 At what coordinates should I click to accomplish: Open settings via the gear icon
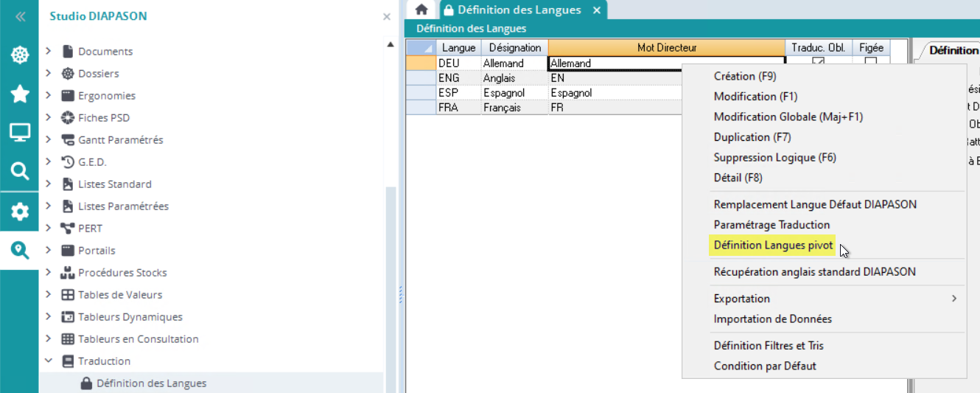19,212
